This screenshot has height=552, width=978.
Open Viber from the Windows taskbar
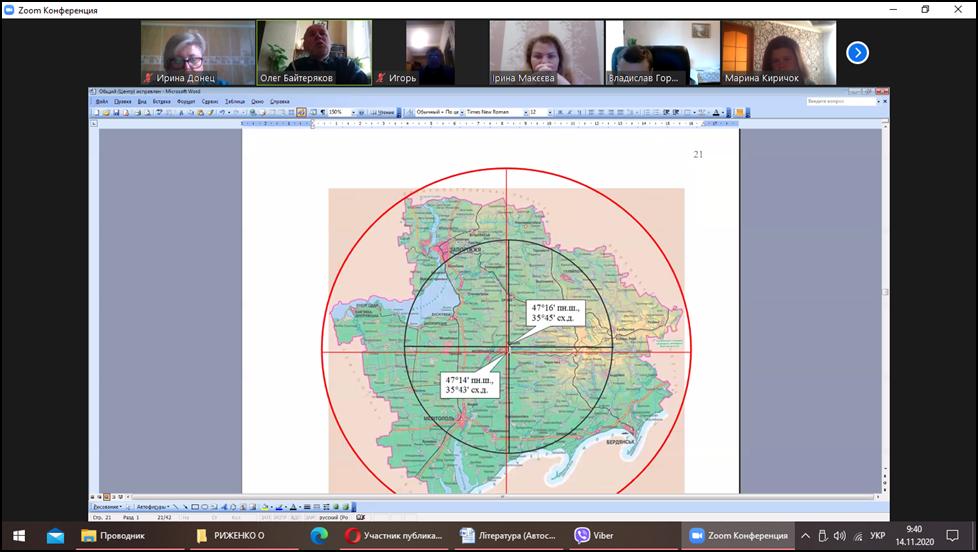tap(595, 536)
